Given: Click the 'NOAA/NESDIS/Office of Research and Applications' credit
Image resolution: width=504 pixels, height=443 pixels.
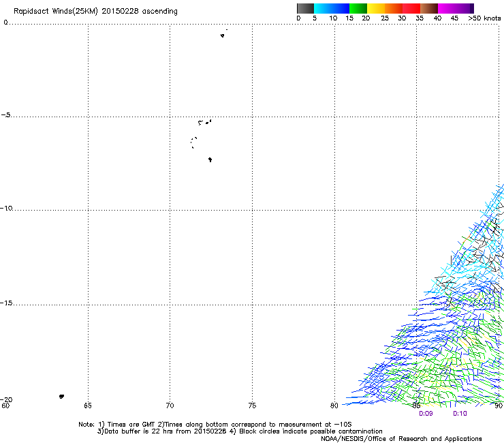Looking at the screenshot, I should click(401, 438).
